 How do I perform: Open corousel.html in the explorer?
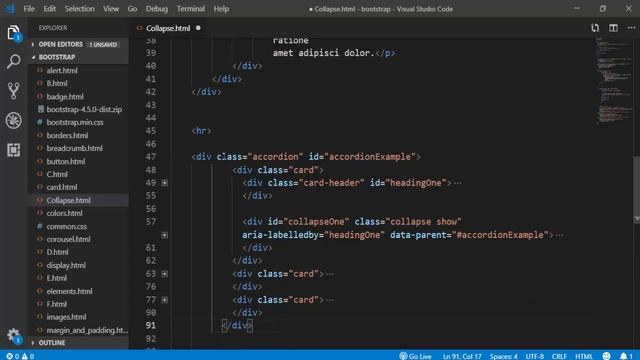coord(78,239)
